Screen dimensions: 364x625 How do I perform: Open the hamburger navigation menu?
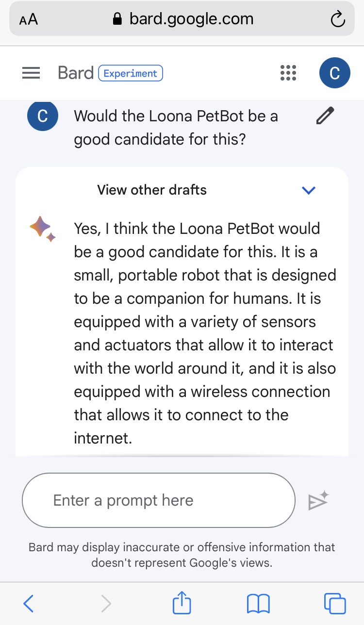(31, 73)
